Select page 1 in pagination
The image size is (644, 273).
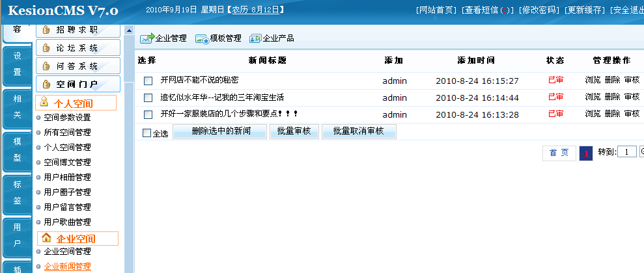pos(586,153)
